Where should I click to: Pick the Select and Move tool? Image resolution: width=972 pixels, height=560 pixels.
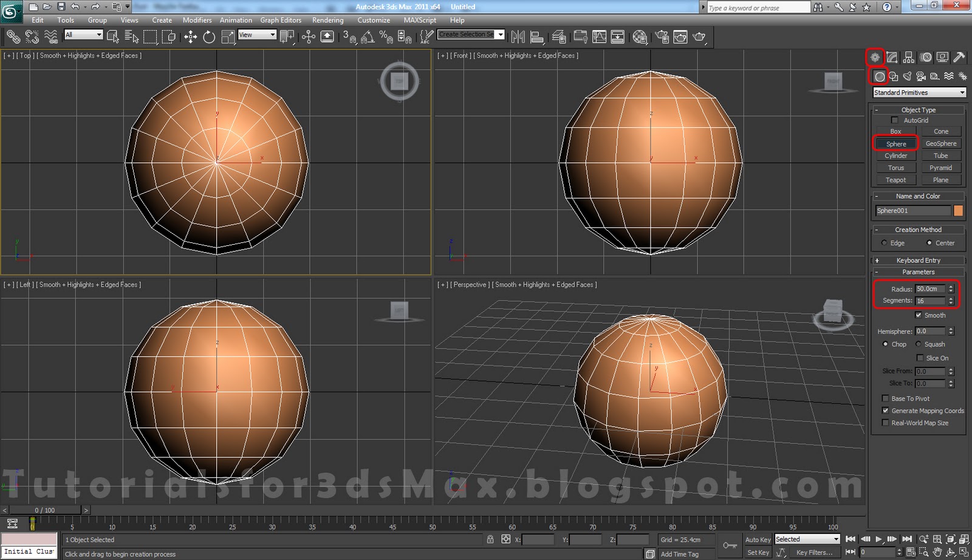tap(191, 37)
